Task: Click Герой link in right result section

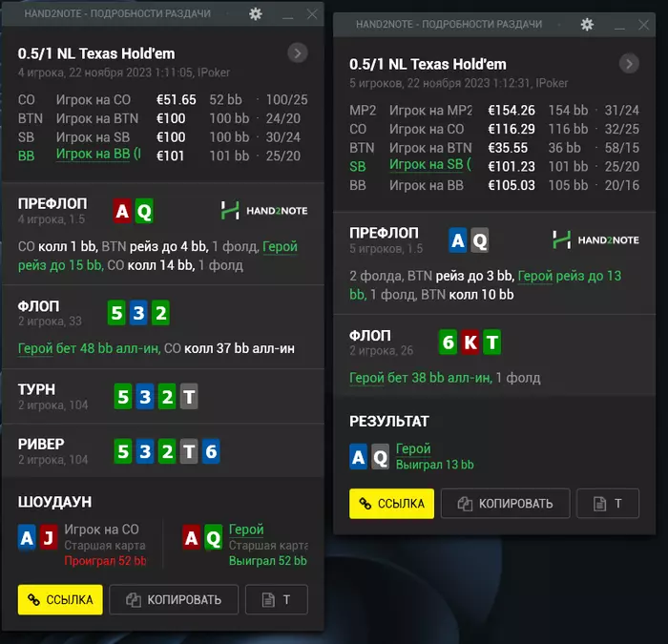Action: point(413,448)
